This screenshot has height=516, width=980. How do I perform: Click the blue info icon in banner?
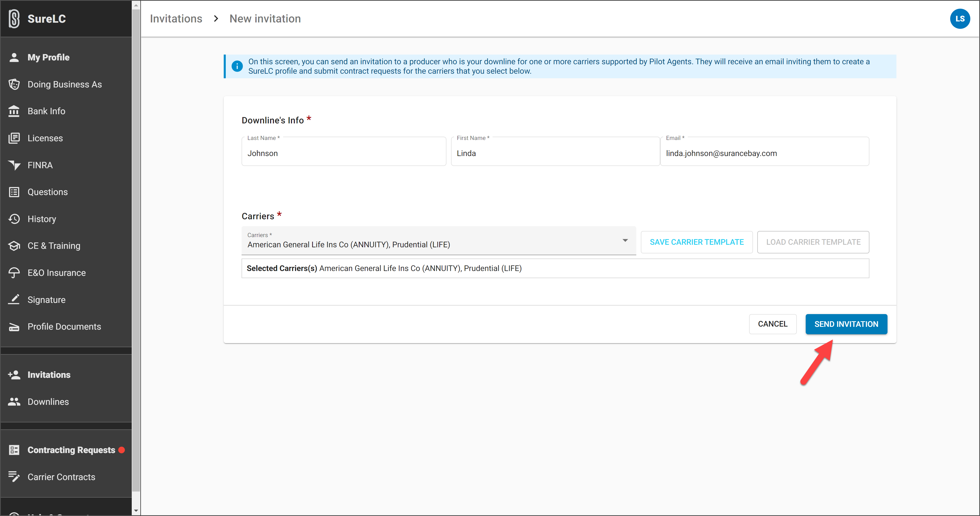point(237,66)
